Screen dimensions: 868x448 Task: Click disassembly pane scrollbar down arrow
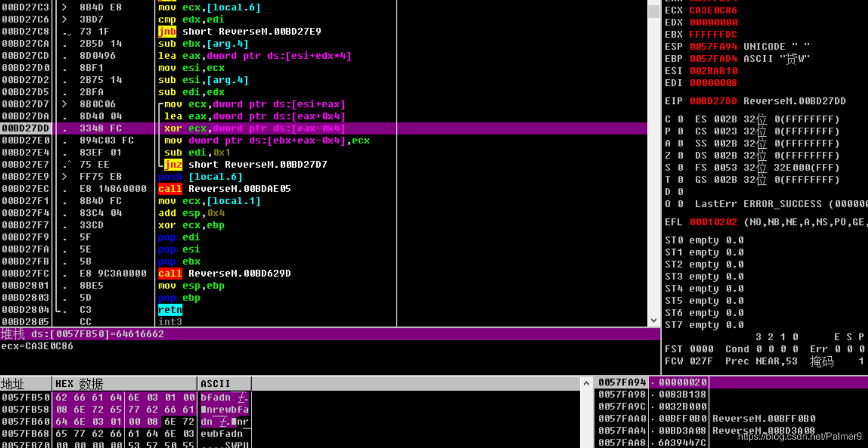coord(654,320)
